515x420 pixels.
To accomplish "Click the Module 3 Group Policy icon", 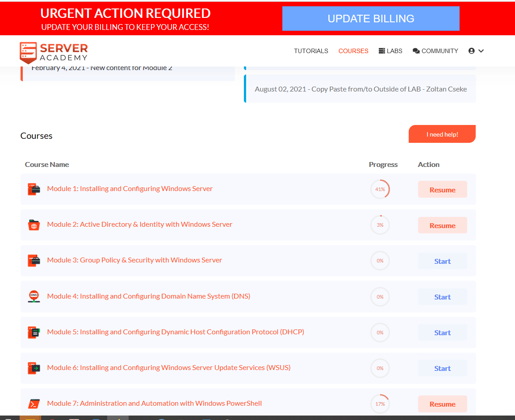I will [x=34, y=261].
